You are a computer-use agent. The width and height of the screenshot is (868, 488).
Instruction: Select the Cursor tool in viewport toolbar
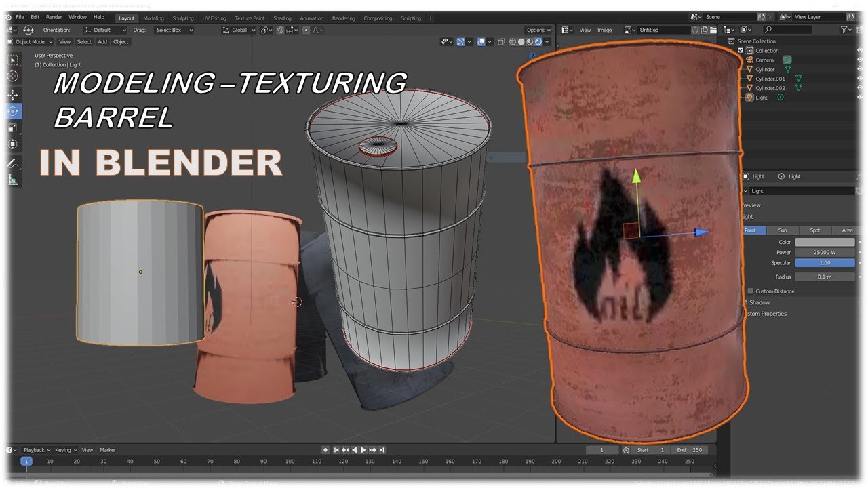click(x=13, y=77)
